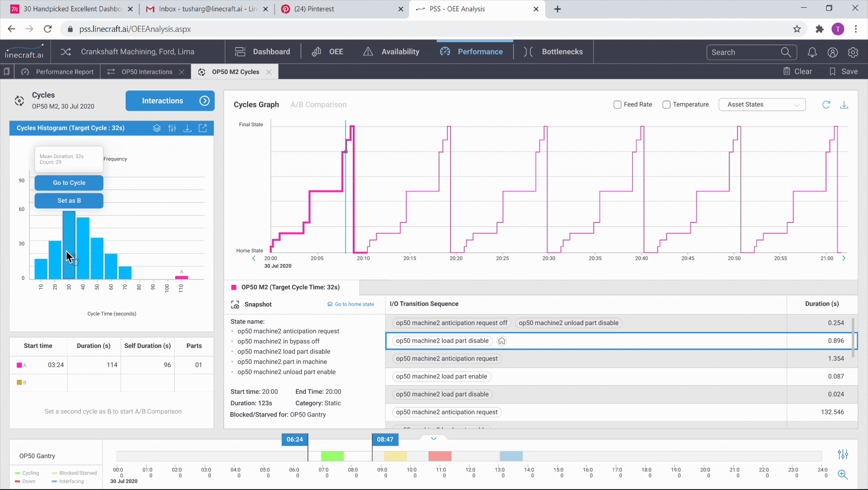868x490 pixels.
Task: Zoom in on gantry timeline
Action: tap(843, 475)
